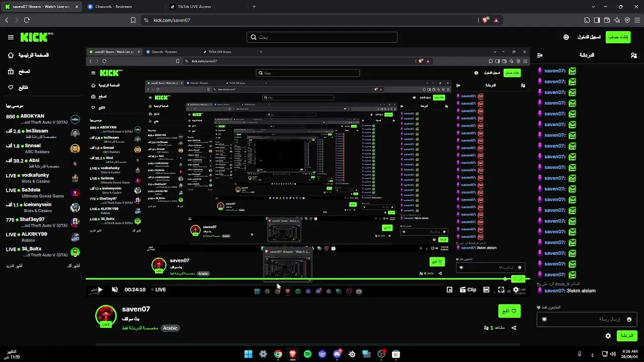Click the chat message input field
The width and height of the screenshot is (644, 362).
coord(587,319)
